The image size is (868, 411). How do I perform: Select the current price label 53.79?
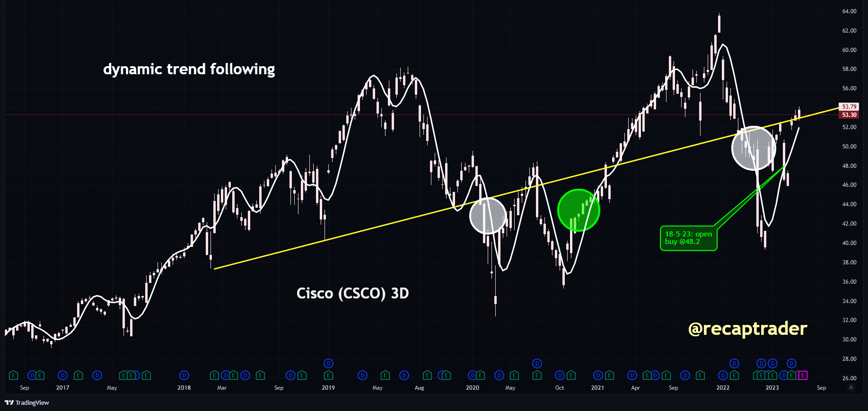849,107
